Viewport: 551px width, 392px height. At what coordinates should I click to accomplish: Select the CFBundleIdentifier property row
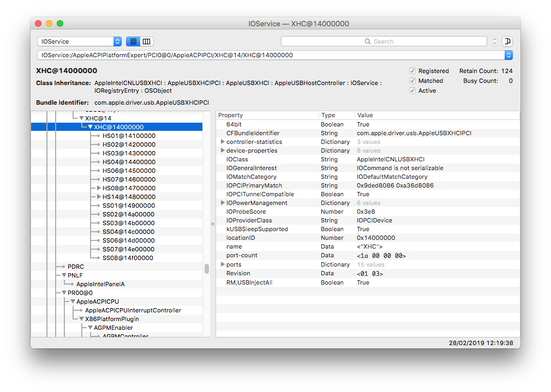point(368,133)
